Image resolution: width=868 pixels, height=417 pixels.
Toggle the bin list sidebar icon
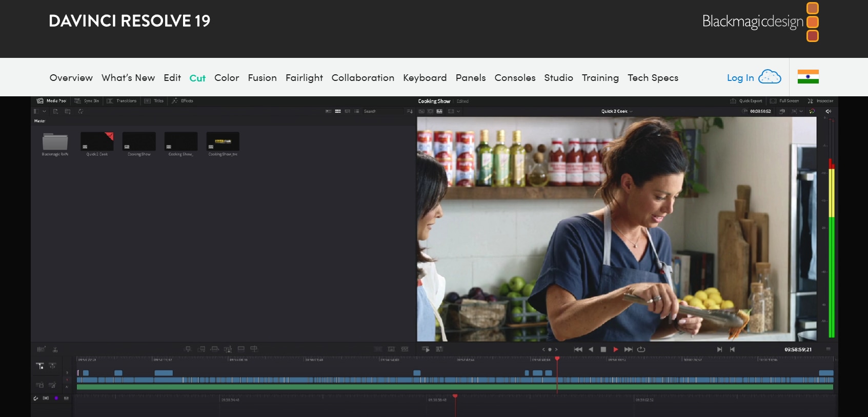36,111
